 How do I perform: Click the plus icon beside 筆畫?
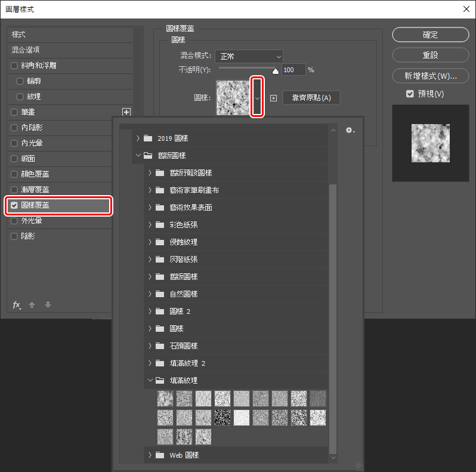coord(126,112)
